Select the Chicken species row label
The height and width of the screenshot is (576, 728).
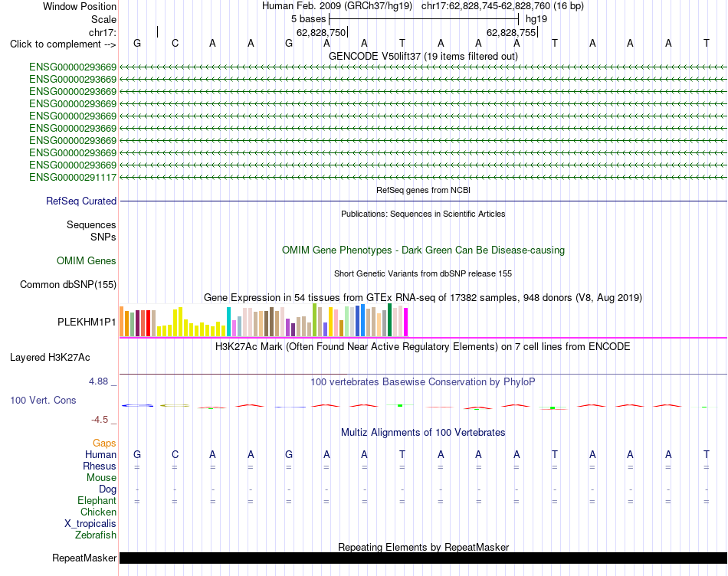point(98,512)
